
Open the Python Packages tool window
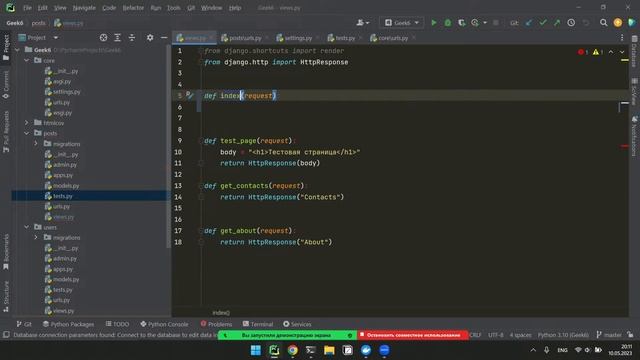(68, 324)
